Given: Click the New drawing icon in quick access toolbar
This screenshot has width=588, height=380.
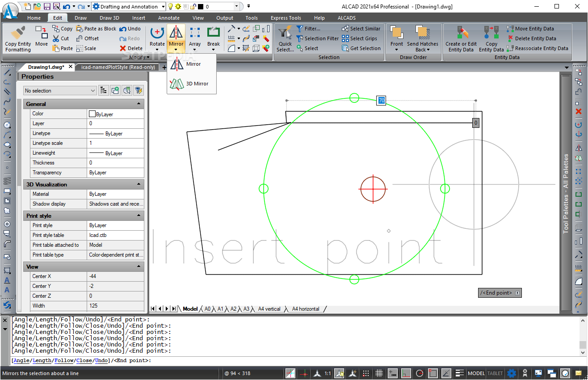Looking at the screenshot, I should coord(28,6).
